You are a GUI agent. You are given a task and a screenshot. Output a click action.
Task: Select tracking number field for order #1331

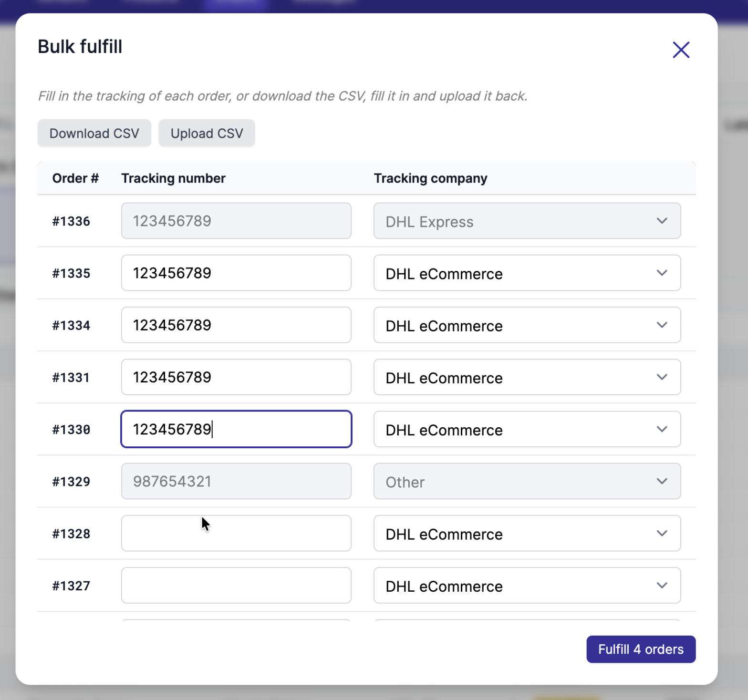236,377
